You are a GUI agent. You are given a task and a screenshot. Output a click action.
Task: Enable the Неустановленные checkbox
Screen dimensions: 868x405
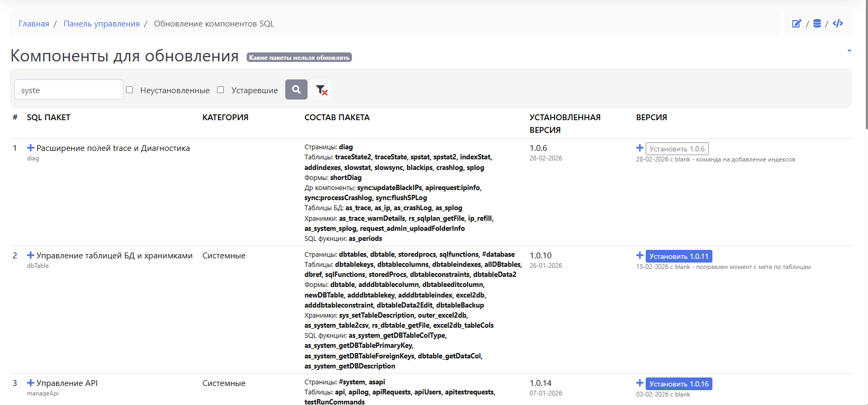click(130, 90)
